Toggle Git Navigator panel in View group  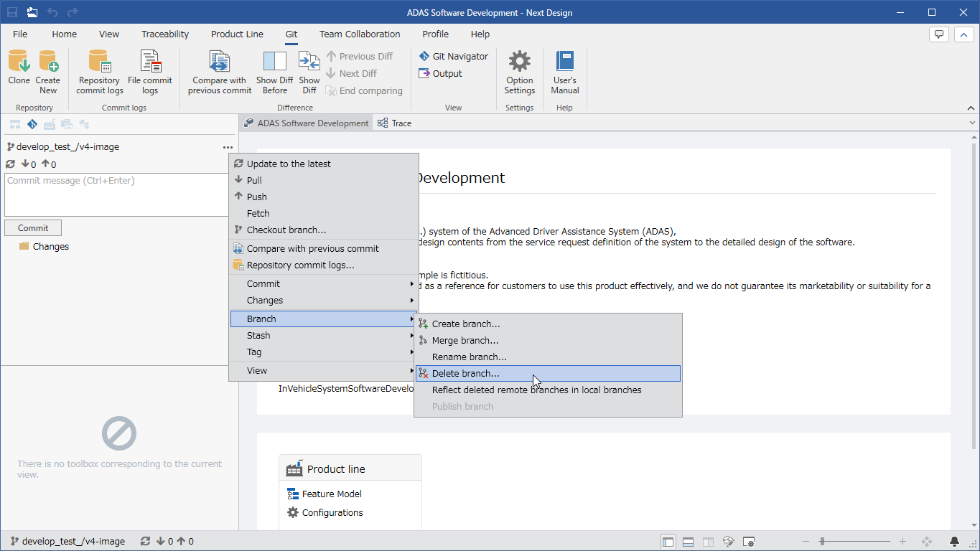(453, 56)
